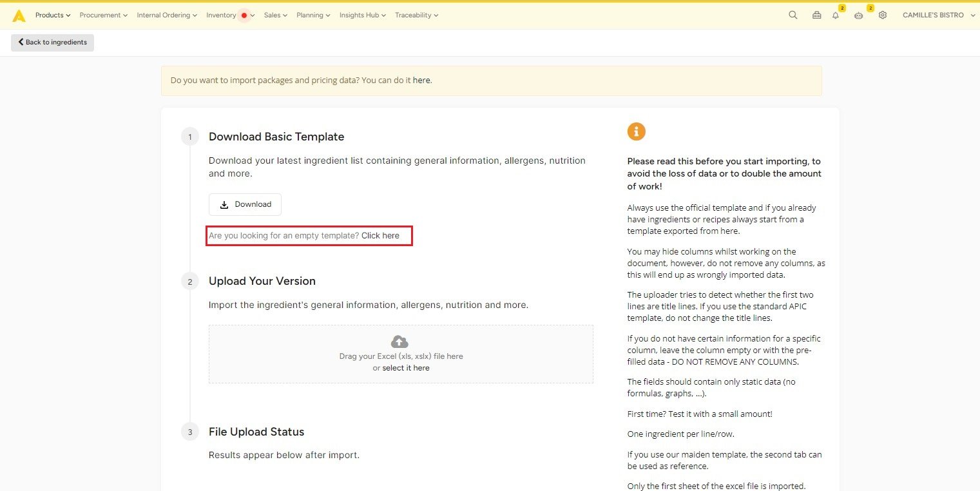This screenshot has width=980, height=491.
Task: Open the settings gear icon
Action: click(883, 15)
